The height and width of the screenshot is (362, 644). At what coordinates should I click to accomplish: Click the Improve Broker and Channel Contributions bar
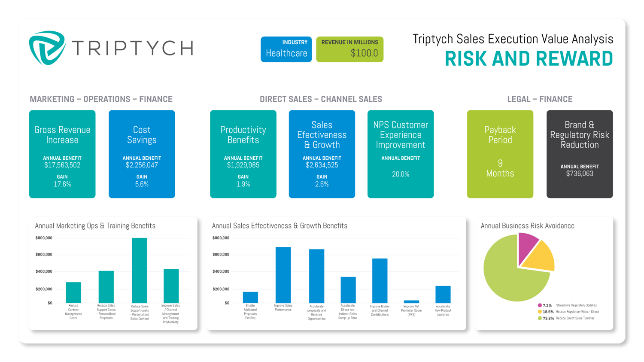380,281
